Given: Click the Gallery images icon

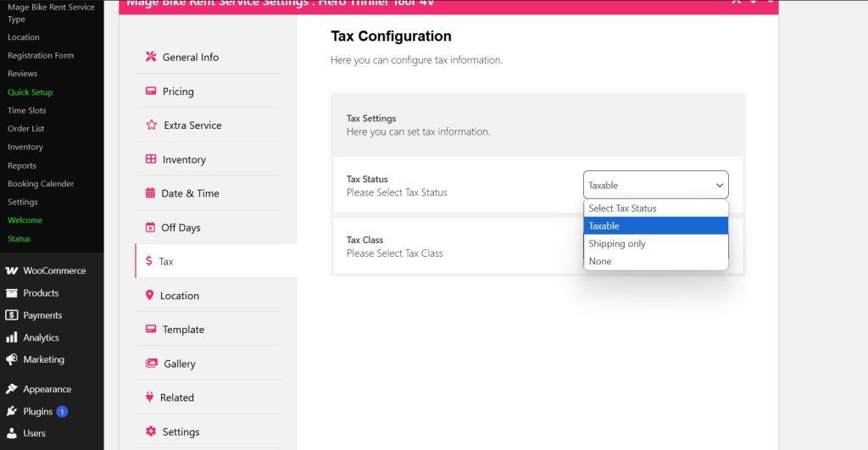Looking at the screenshot, I should pyautogui.click(x=152, y=364).
